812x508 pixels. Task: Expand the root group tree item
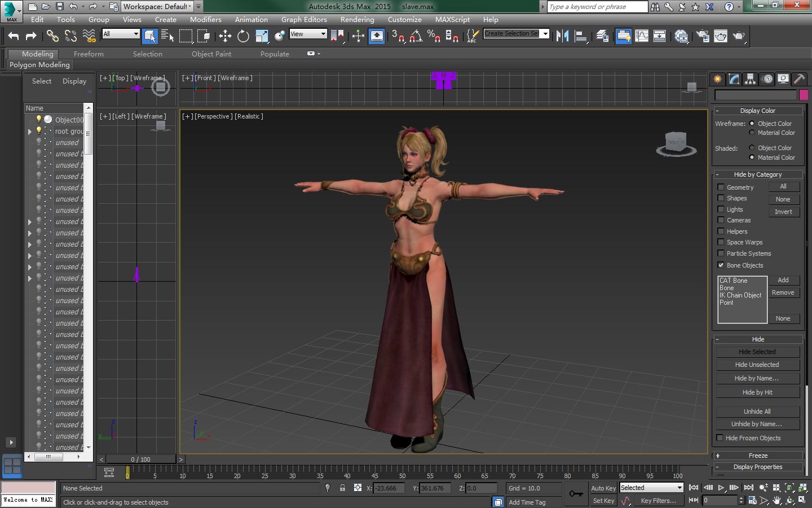[30, 132]
